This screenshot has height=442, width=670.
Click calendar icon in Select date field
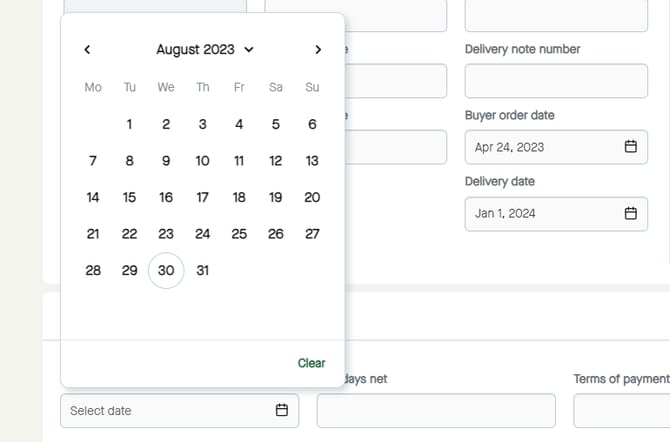pos(282,410)
